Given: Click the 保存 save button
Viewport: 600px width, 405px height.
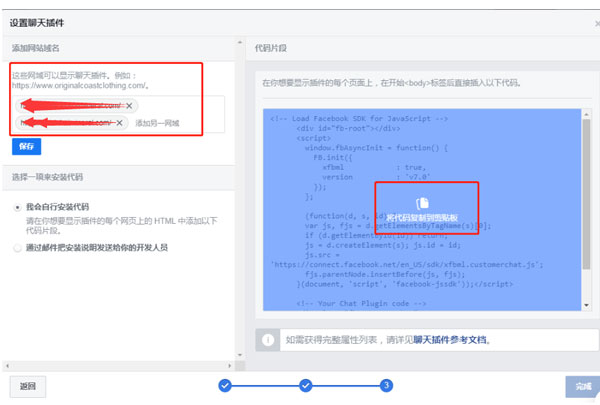Looking at the screenshot, I should coord(26,146).
